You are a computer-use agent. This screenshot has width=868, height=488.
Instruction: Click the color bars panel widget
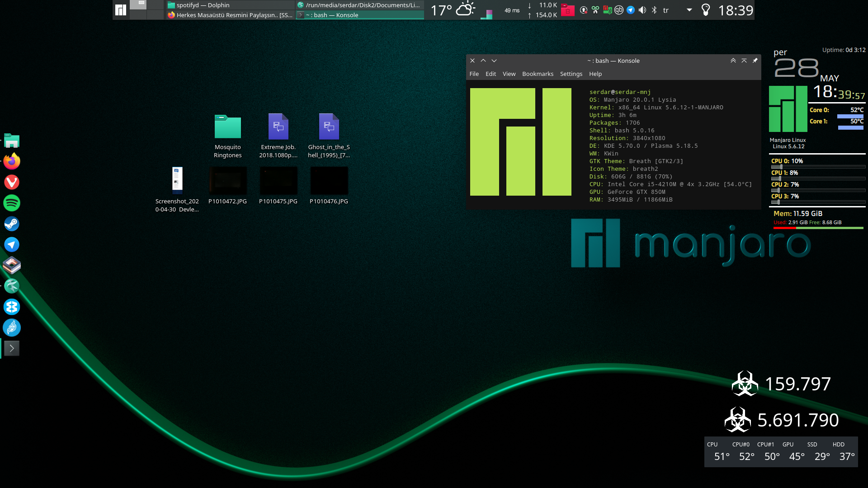486,14
